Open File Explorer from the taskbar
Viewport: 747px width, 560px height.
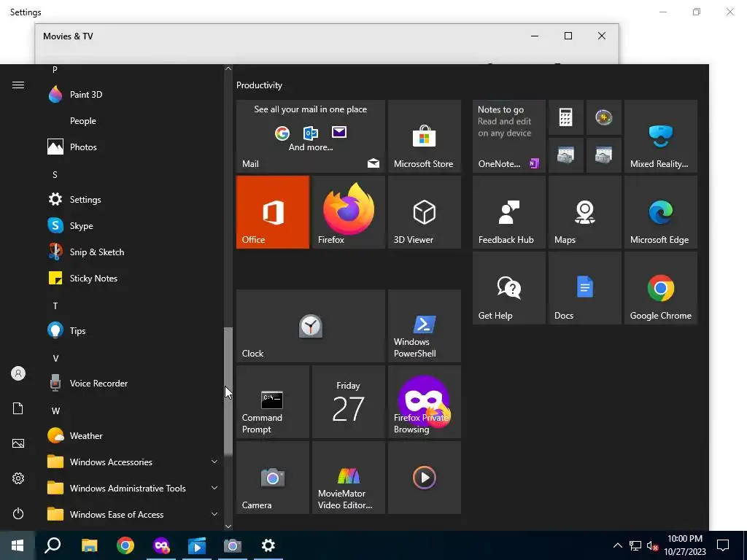pos(89,545)
